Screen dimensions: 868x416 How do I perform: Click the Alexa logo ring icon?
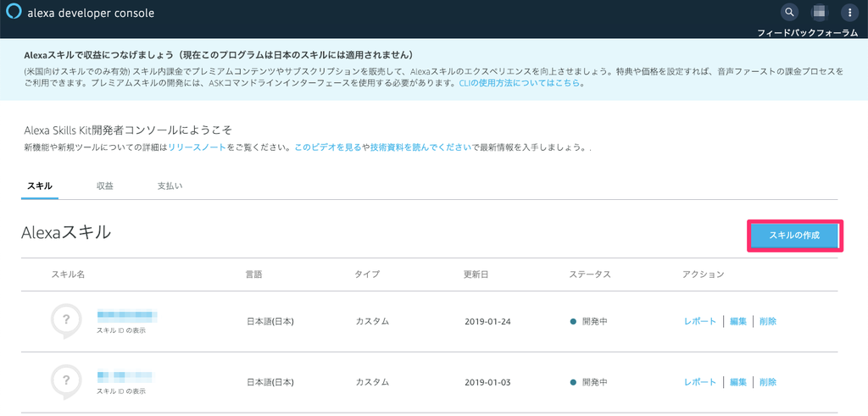coord(14,12)
